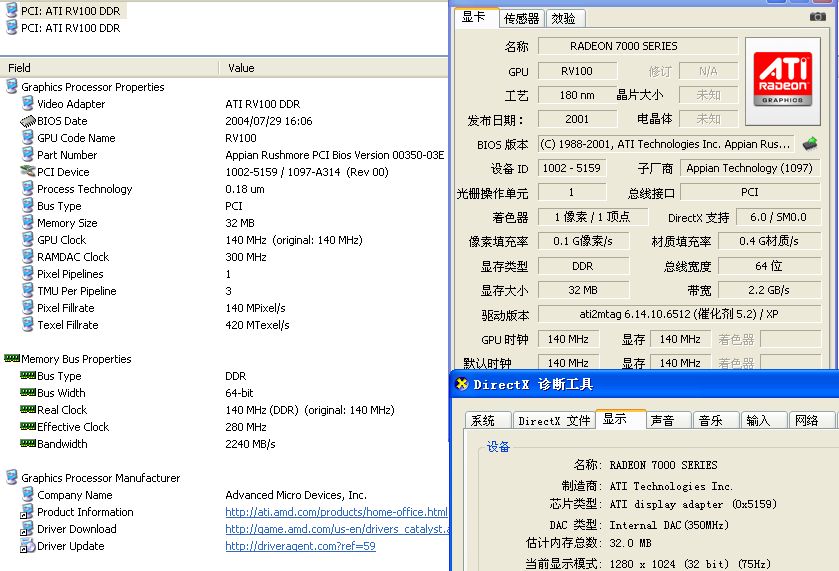Switch to the 传感器 tab in GPU-Z
The width and height of the screenshot is (839, 571).
(522, 19)
